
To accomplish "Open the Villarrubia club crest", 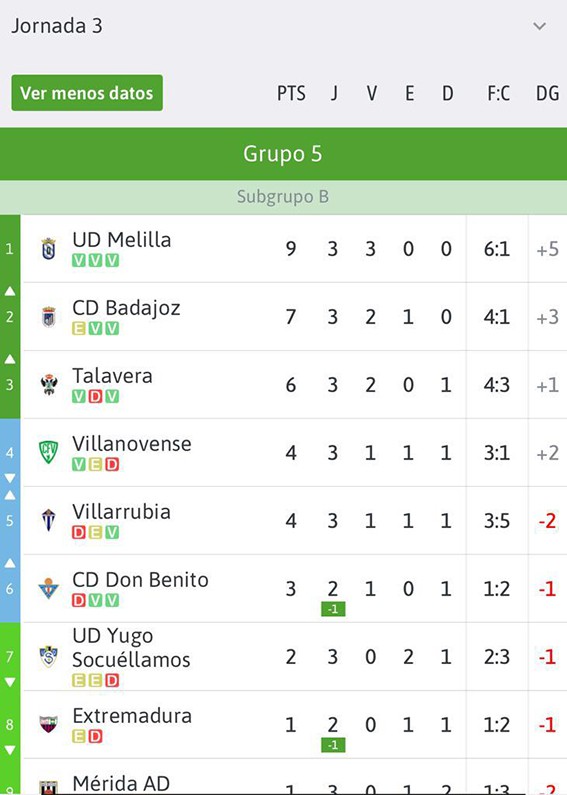I will click(x=49, y=520).
